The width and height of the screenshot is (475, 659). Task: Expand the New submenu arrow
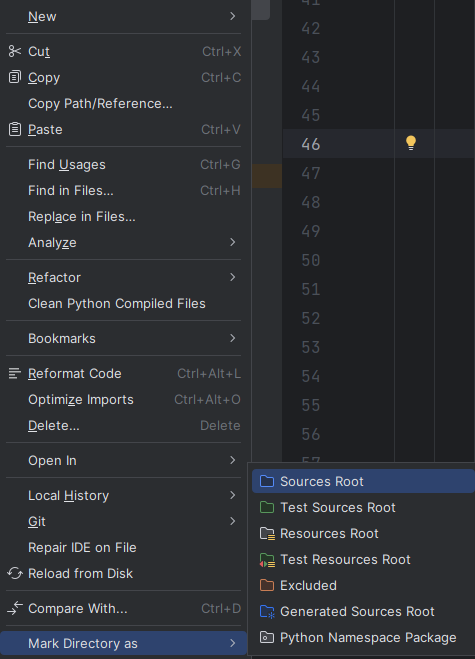click(232, 16)
